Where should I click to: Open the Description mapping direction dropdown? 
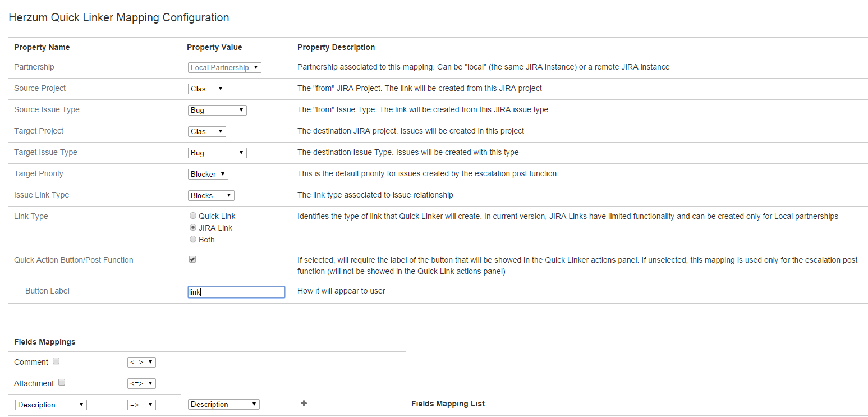(x=141, y=405)
